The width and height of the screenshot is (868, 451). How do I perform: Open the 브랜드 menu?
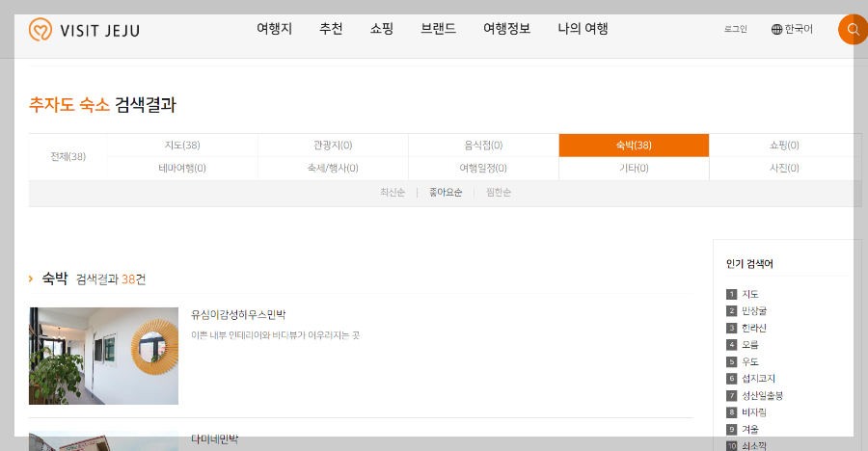pyautogui.click(x=439, y=29)
